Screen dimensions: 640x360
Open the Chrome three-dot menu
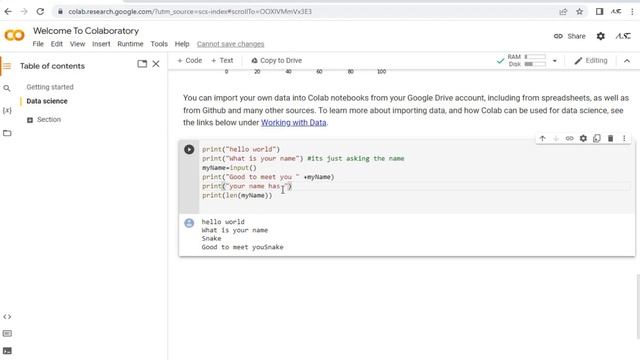[632, 11]
